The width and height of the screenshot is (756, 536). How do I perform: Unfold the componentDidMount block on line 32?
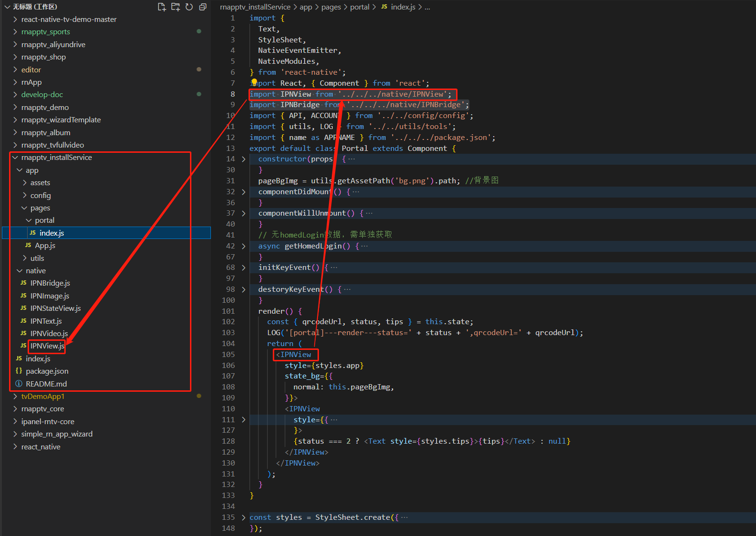point(244,192)
